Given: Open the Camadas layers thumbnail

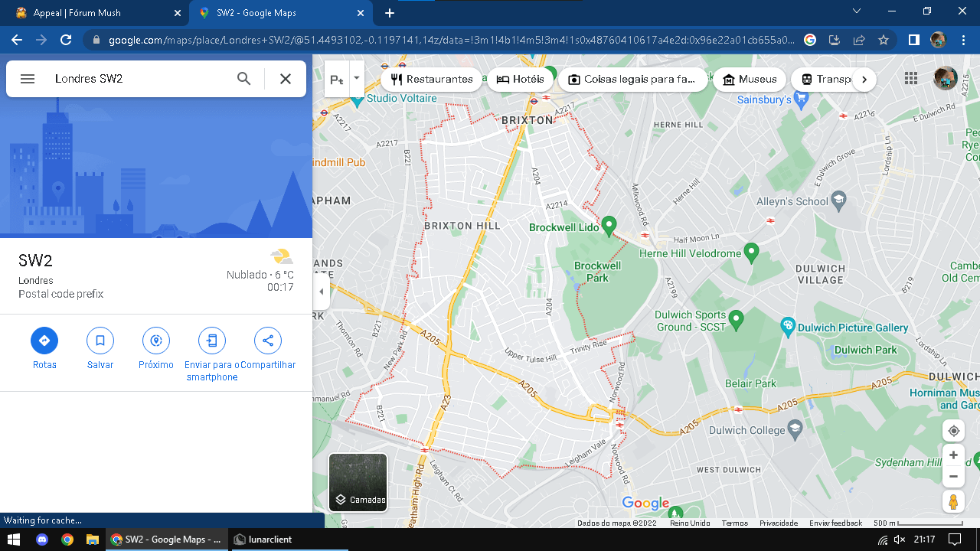Looking at the screenshot, I should [x=358, y=482].
